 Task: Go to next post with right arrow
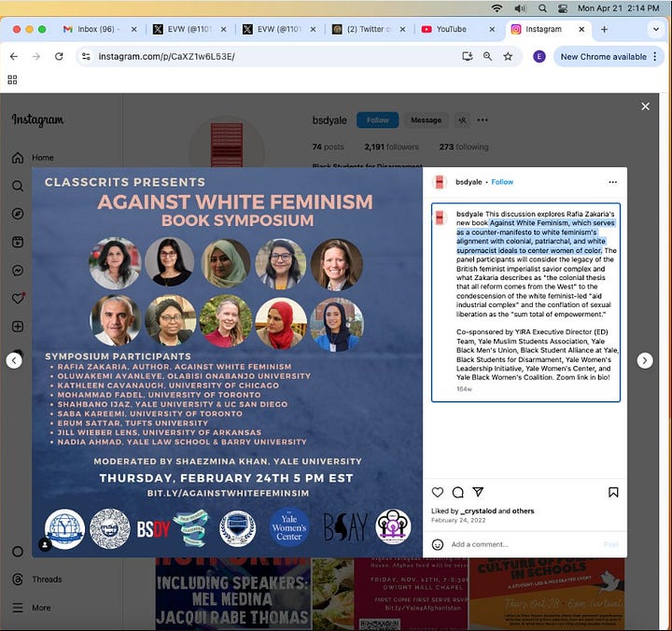tap(645, 360)
